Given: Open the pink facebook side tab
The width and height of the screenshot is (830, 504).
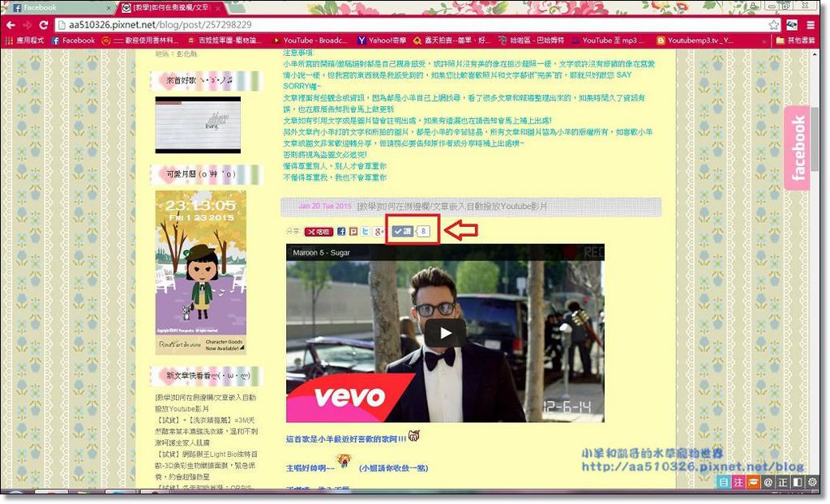Looking at the screenshot, I should (x=798, y=147).
